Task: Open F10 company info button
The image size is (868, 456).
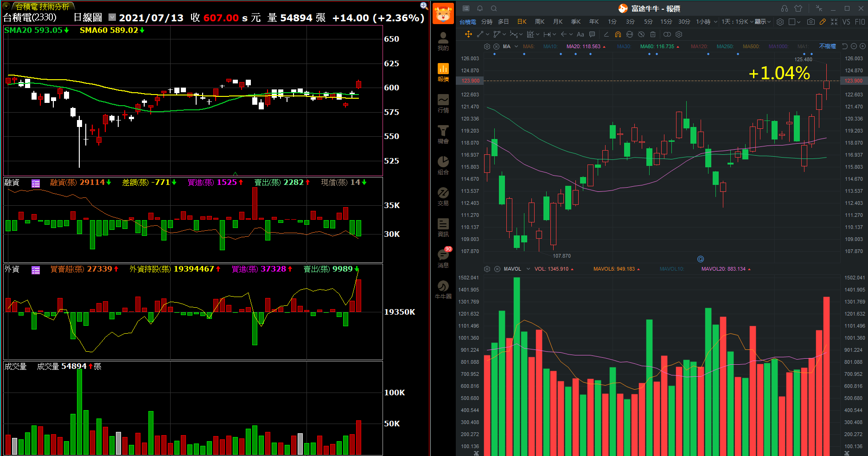Action: click(x=860, y=22)
